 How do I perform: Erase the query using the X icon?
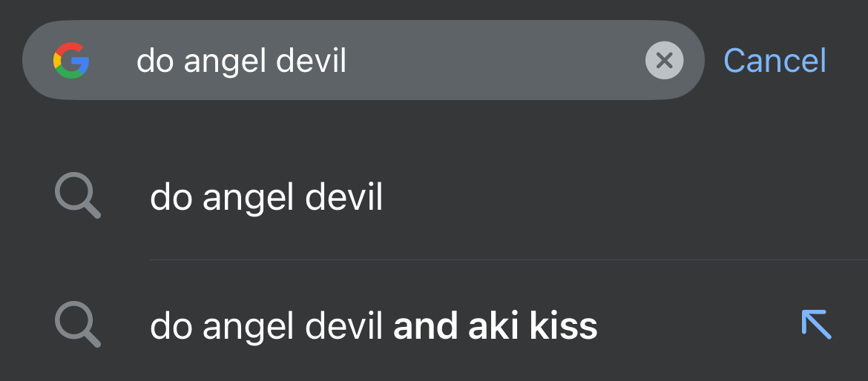pyautogui.click(x=664, y=61)
